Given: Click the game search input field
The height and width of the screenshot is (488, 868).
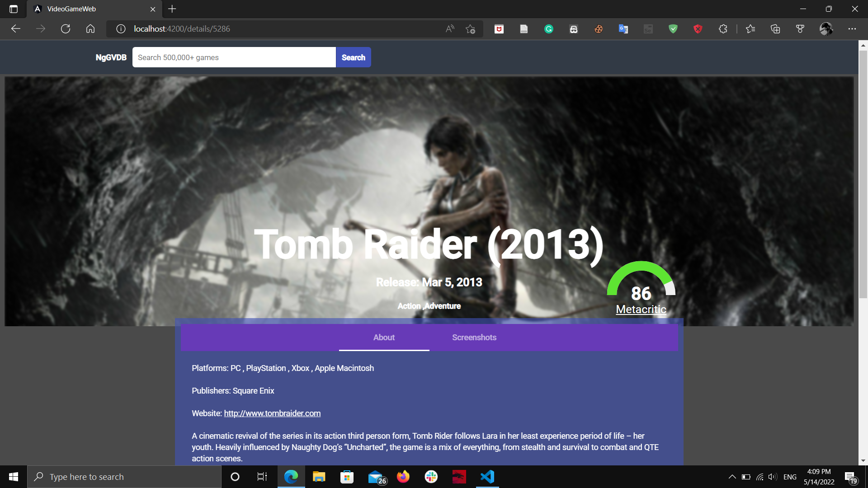Looking at the screenshot, I should 234,57.
